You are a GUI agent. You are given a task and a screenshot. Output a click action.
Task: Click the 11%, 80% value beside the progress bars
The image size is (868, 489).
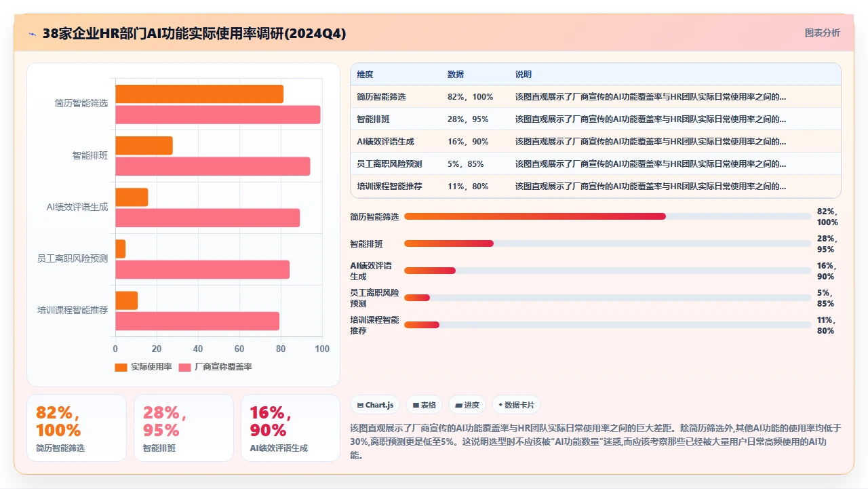(x=827, y=326)
